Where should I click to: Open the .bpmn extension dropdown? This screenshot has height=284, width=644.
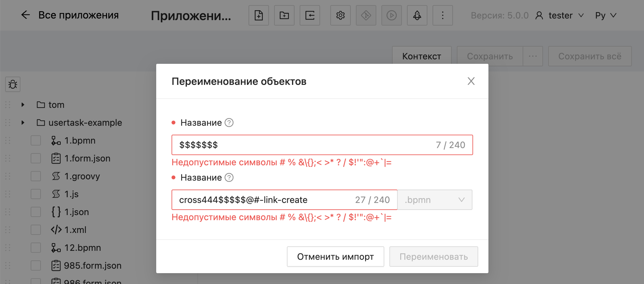tap(434, 200)
